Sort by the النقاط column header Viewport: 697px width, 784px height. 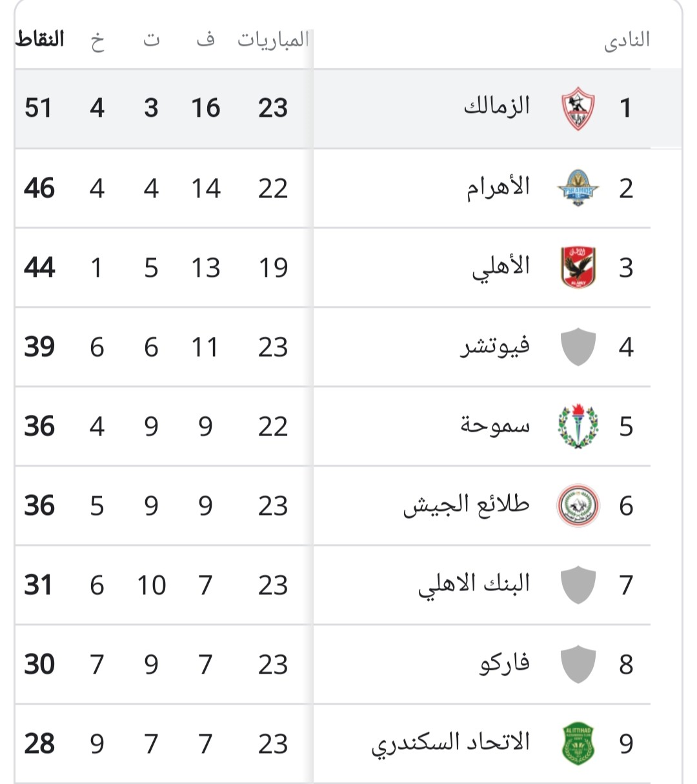point(40,39)
